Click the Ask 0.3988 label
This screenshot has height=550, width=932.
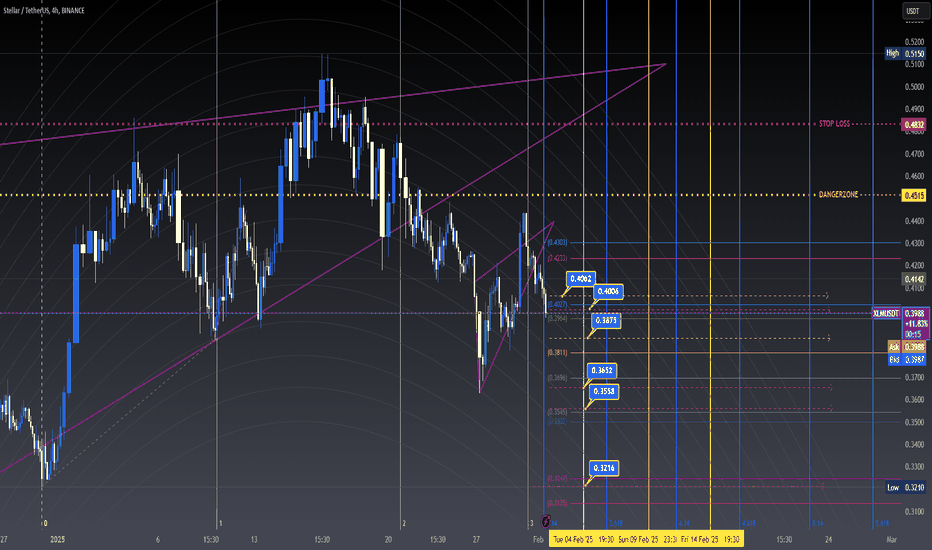[x=906, y=347]
